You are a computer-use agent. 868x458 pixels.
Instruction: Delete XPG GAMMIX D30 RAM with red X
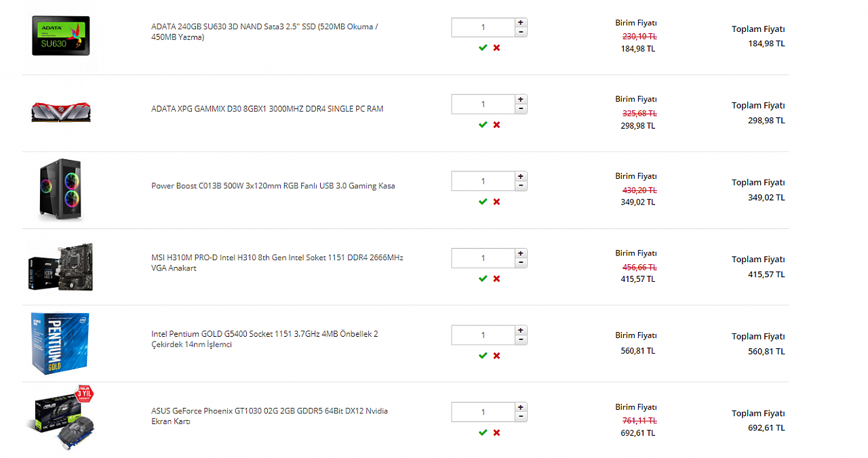(x=496, y=125)
